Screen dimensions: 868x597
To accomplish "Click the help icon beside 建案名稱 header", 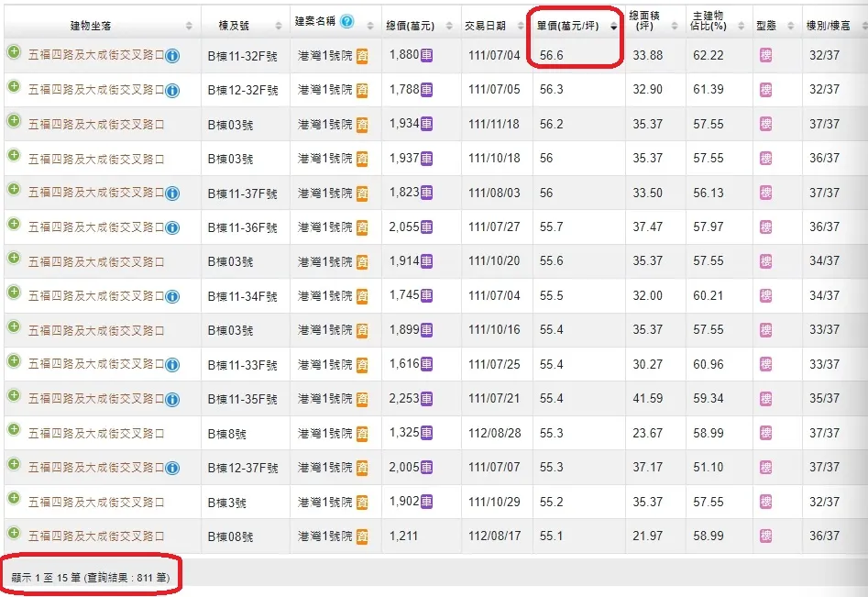I will click(x=346, y=22).
